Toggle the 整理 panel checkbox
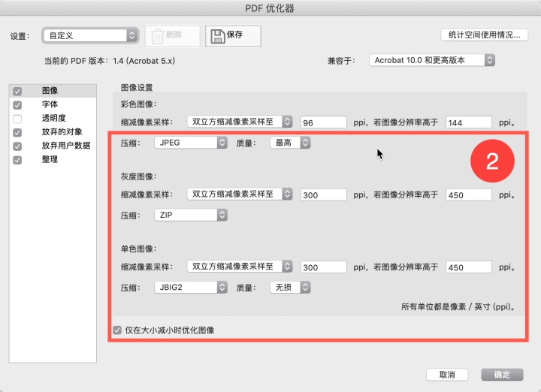541x392 pixels. pyautogui.click(x=17, y=160)
